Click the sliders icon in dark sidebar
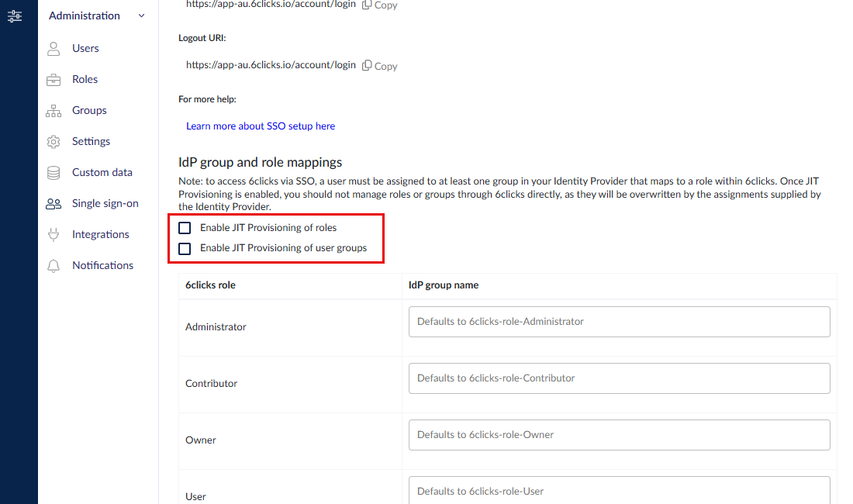The height and width of the screenshot is (504, 853). pos(15,16)
